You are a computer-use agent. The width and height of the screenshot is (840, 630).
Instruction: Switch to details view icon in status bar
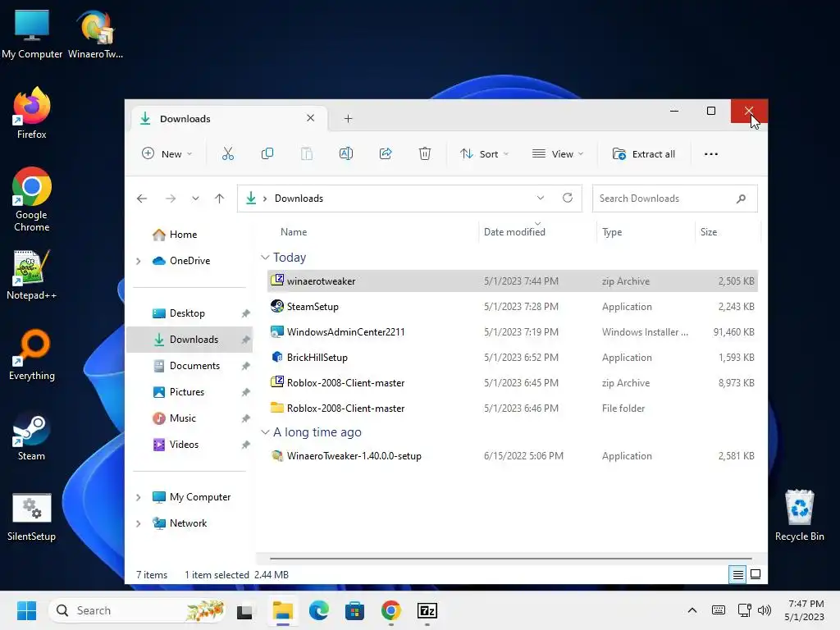(737, 575)
